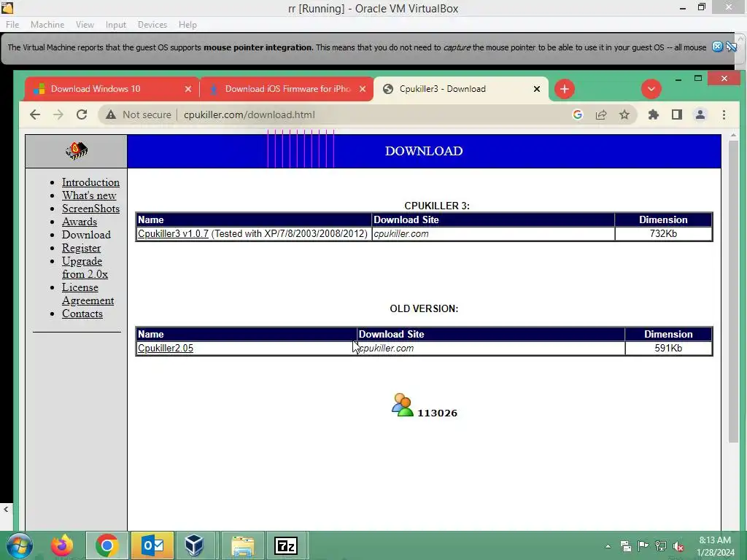Expand the tab search dropdown arrow
The image size is (747, 560).
coord(651,89)
